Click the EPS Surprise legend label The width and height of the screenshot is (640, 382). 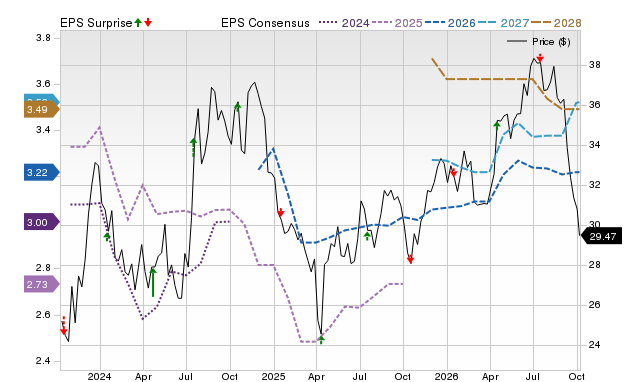click(x=96, y=23)
